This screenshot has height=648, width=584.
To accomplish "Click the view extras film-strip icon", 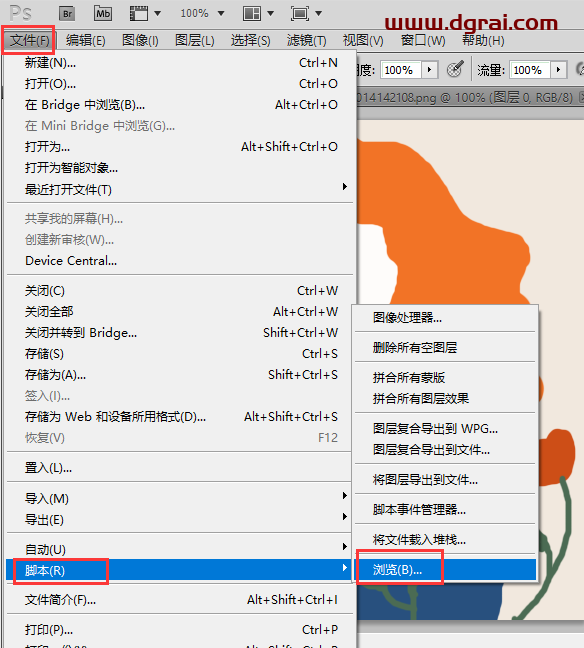I will (x=139, y=14).
